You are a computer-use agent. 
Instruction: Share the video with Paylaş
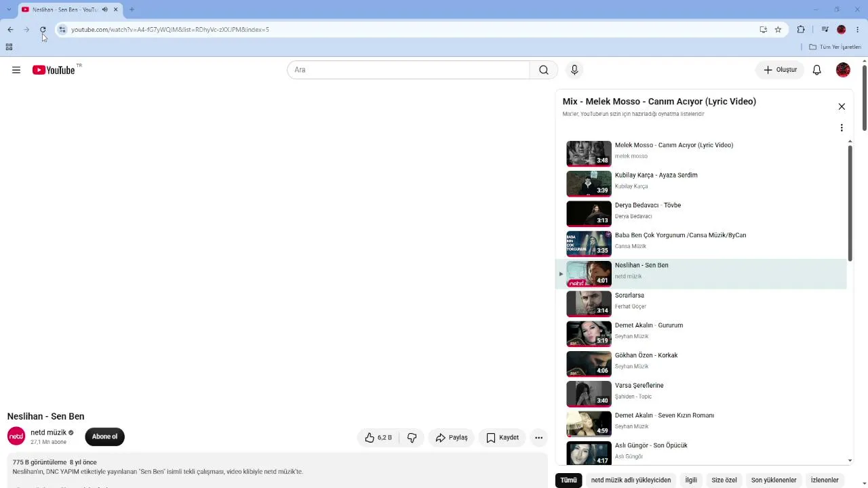(452, 438)
